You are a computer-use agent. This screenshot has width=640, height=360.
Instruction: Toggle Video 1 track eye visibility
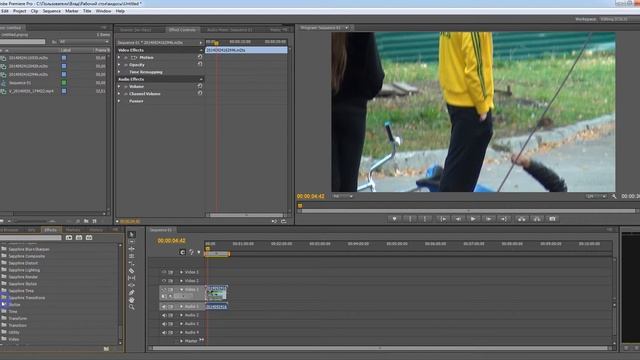point(164,290)
